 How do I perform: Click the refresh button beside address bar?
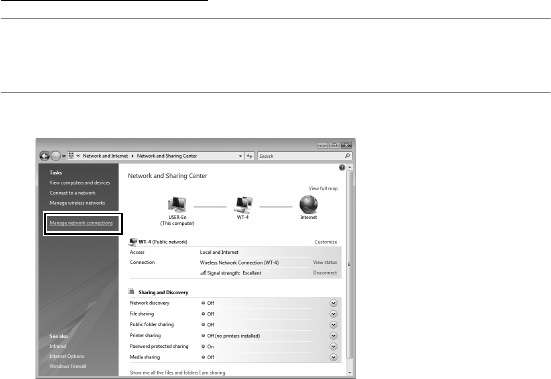[249, 156]
